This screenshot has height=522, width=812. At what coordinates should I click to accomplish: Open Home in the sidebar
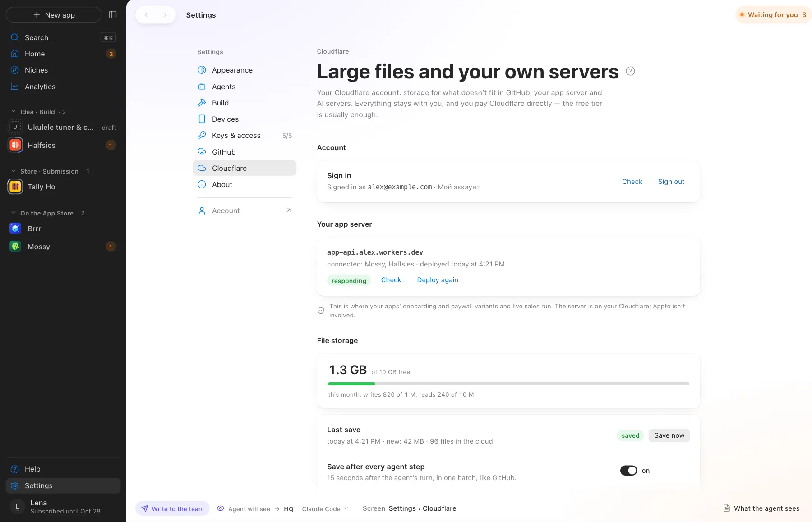coord(63,54)
